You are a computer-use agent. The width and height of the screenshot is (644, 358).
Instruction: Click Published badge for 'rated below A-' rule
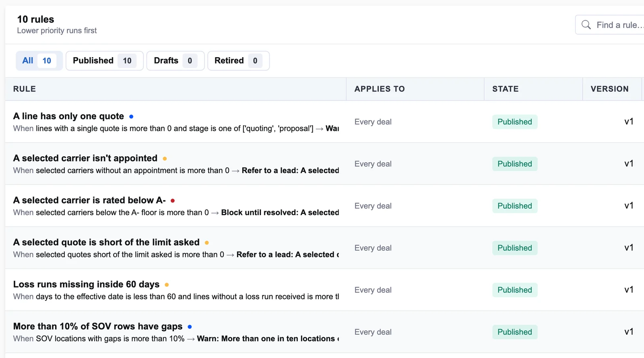coord(515,206)
